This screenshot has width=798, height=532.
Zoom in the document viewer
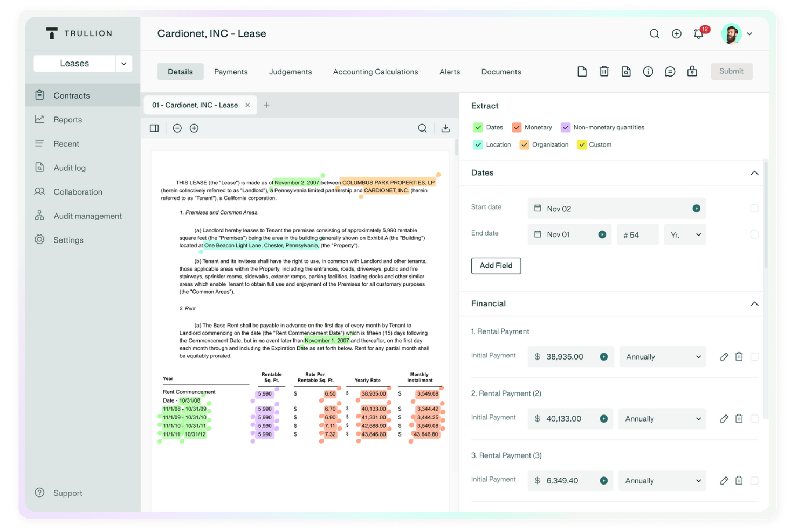(194, 128)
